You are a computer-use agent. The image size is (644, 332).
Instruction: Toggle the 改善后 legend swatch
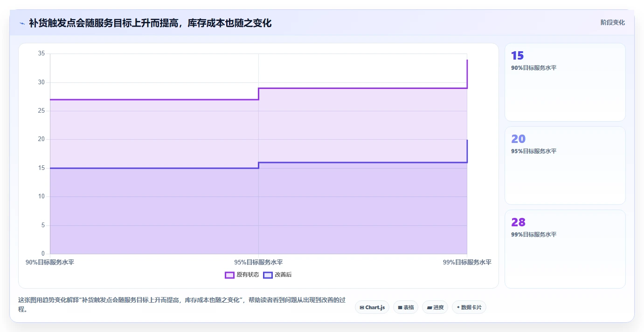(x=268, y=275)
